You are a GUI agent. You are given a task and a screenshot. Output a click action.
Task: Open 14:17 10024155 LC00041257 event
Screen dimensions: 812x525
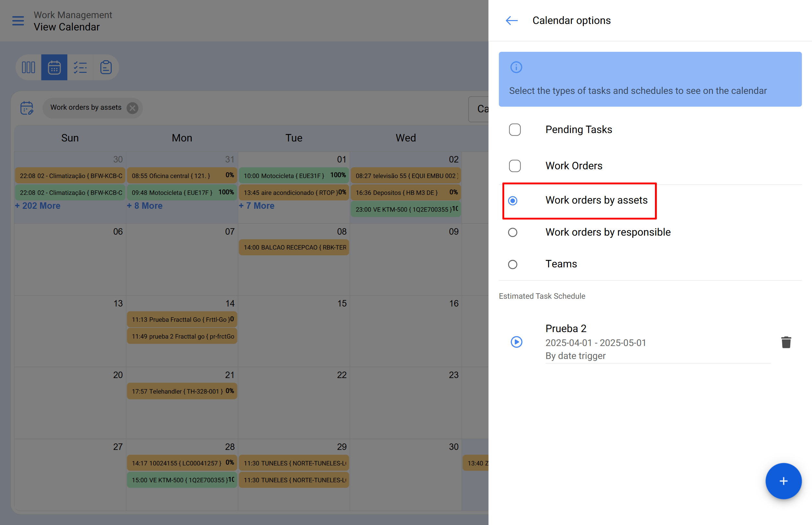pos(182,463)
